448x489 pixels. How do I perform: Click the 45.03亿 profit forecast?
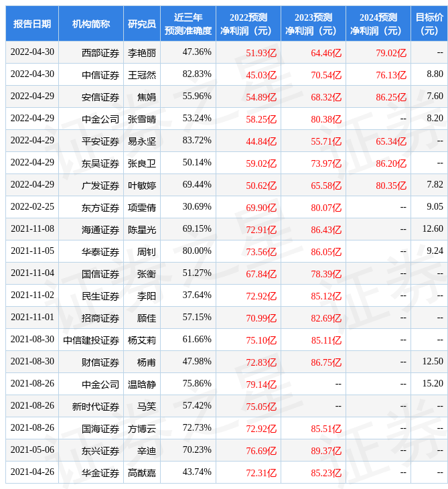tap(261, 75)
